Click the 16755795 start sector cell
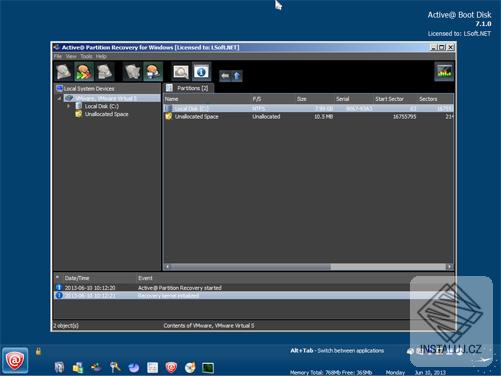The width and height of the screenshot is (501, 376). (x=404, y=117)
